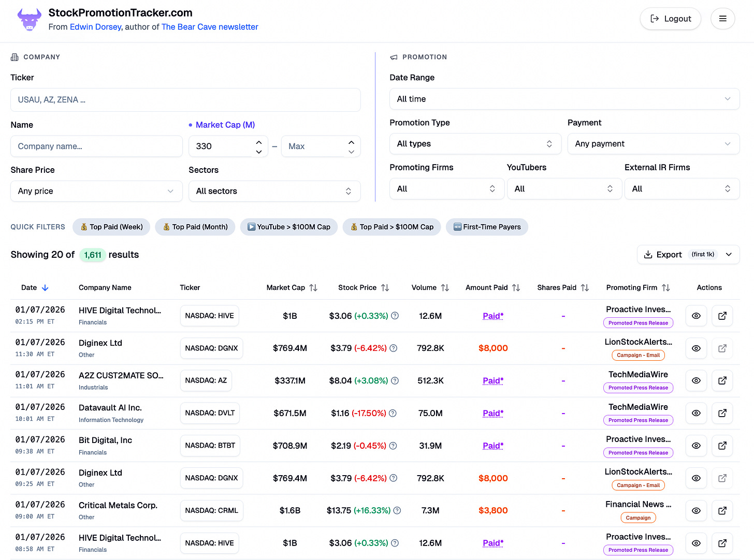This screenshot has height=560, width=754.
Task: Apply YouTube > $100M Cap filter
Action: tap(289, 227)
